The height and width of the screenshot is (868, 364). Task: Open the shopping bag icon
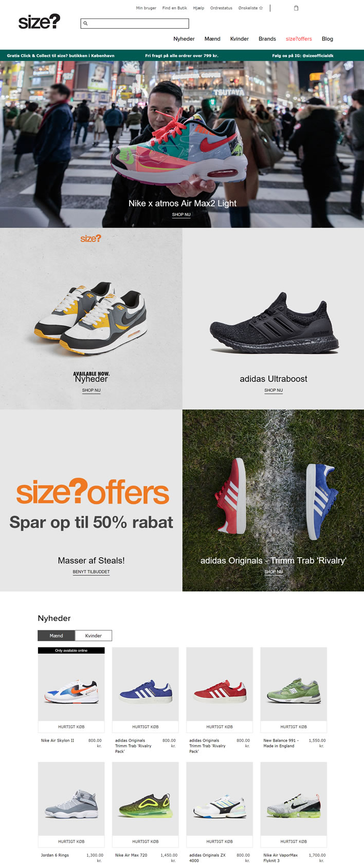click(x=296, y=8)
